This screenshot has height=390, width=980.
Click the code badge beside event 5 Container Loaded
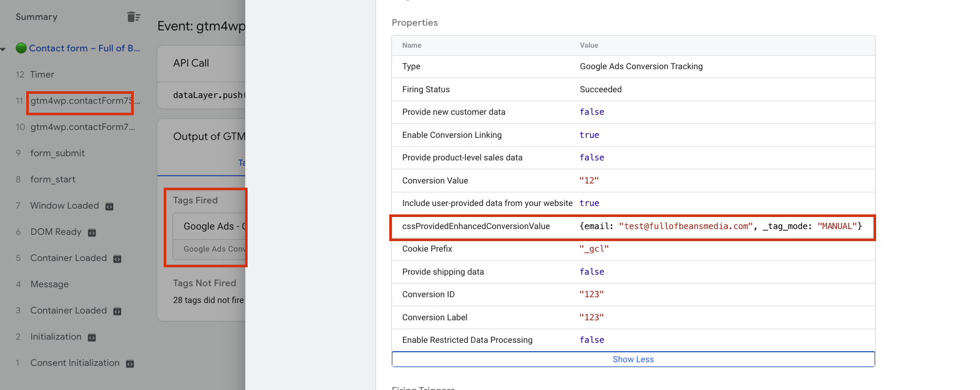coord(117,258)
